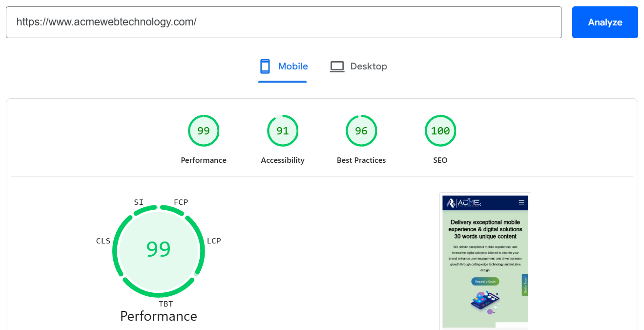Select the Accessibility score circle showing 91
The width and height of the screenshot is (644, 330).
(x=283, y=131)
